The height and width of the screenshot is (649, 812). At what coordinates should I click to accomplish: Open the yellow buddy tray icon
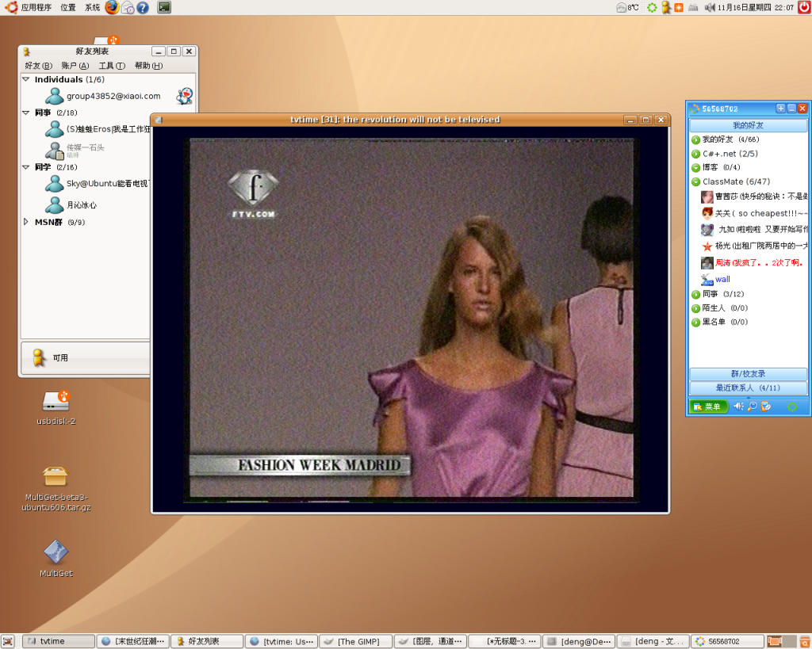666,7
